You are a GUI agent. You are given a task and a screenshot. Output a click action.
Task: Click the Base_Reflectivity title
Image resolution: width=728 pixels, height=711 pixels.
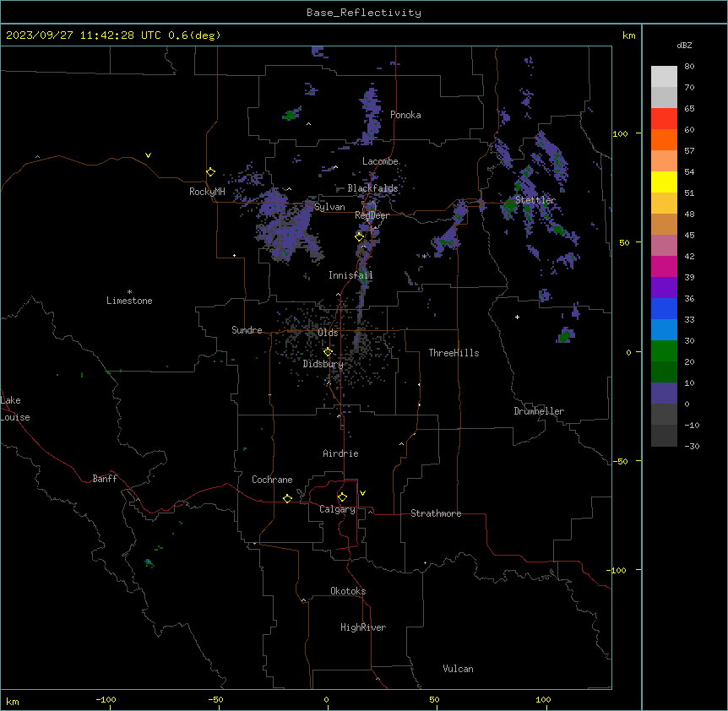[x=364, y=13]
